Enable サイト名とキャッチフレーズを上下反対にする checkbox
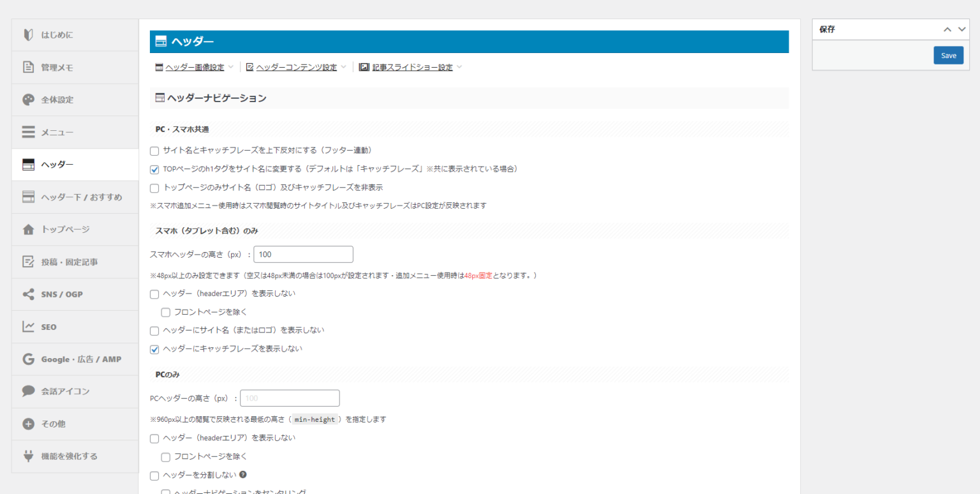 [x=154, y=150]
